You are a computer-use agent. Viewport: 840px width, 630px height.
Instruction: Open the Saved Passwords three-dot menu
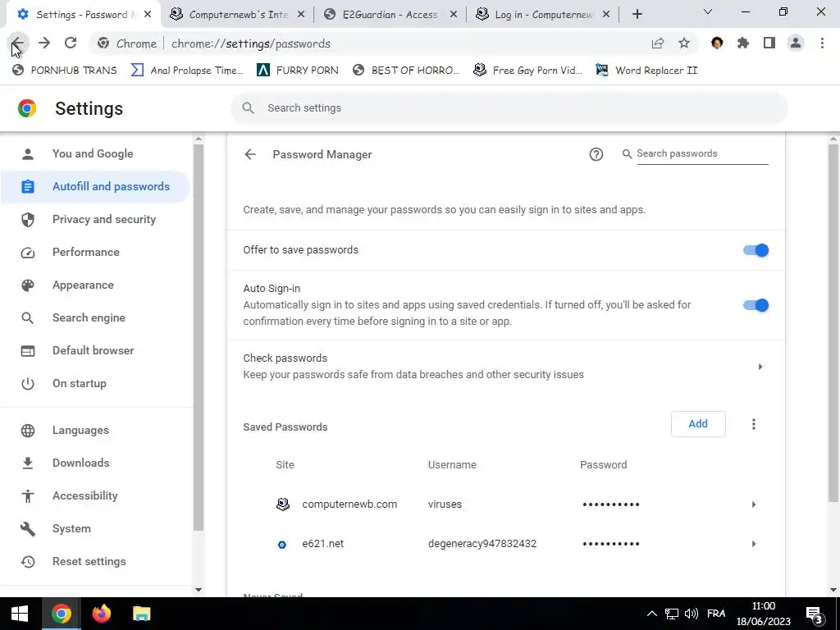click(x=753, y=424)
